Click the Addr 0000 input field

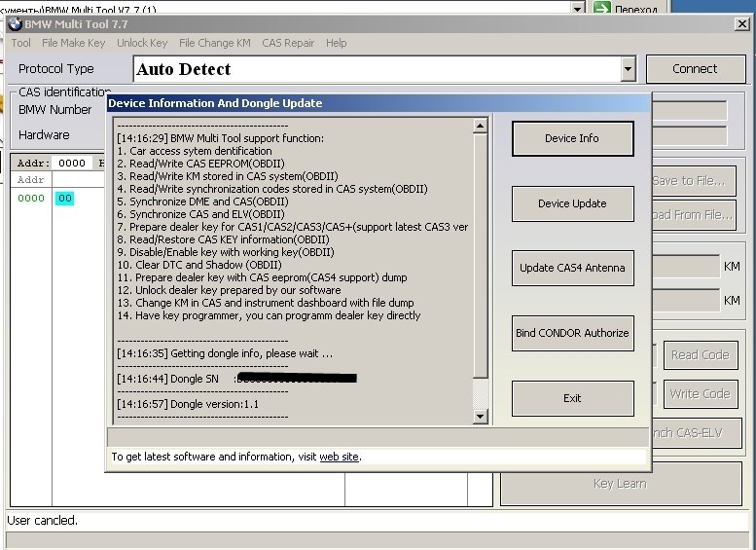point(72,164)
